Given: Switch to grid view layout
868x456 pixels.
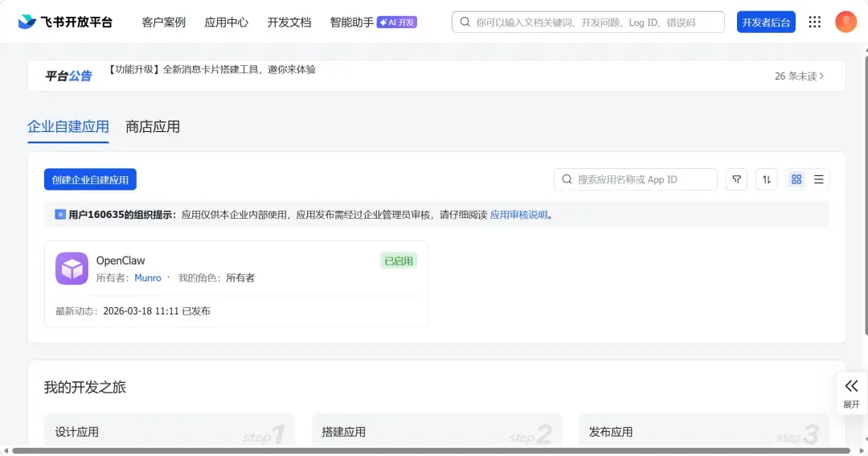Looking at the screenshot, I should [x=796, y=179].
